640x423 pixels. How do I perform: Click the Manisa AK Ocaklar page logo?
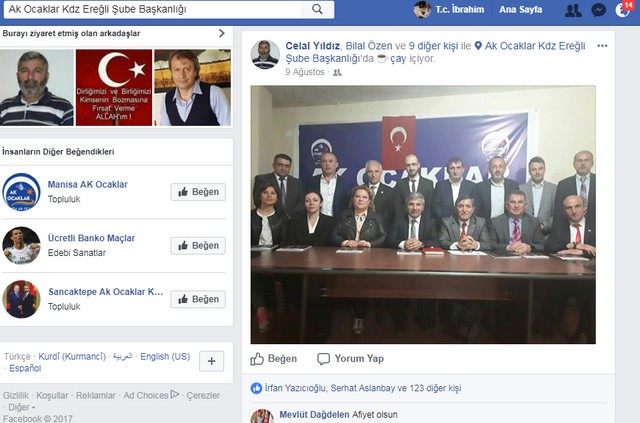[21, 191]
